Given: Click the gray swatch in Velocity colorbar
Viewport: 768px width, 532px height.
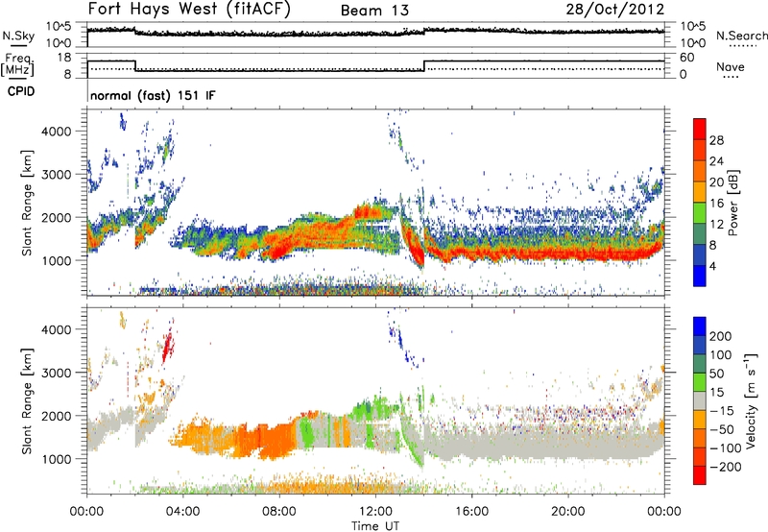Looking at the screenshot, I should click(700, 400).
